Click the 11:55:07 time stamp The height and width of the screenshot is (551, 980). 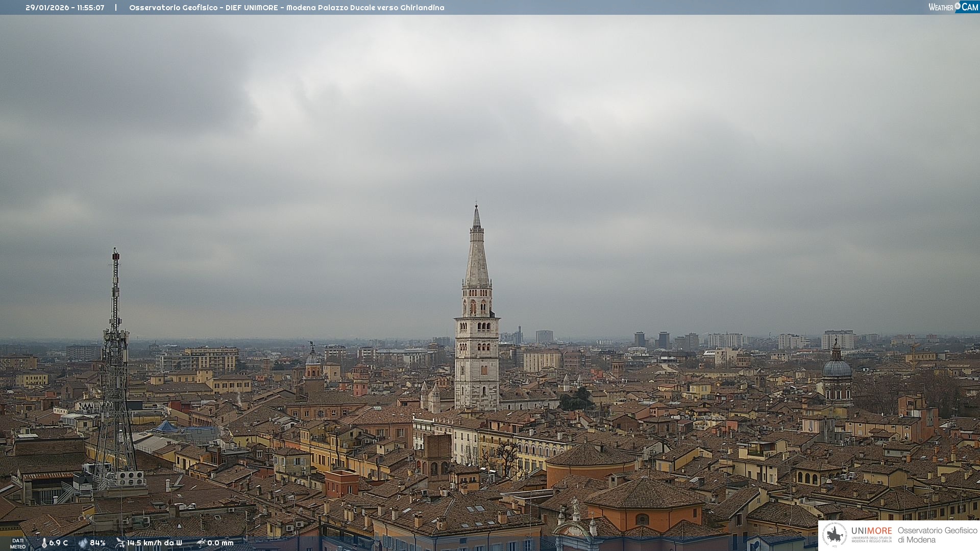tap(90, 8)
